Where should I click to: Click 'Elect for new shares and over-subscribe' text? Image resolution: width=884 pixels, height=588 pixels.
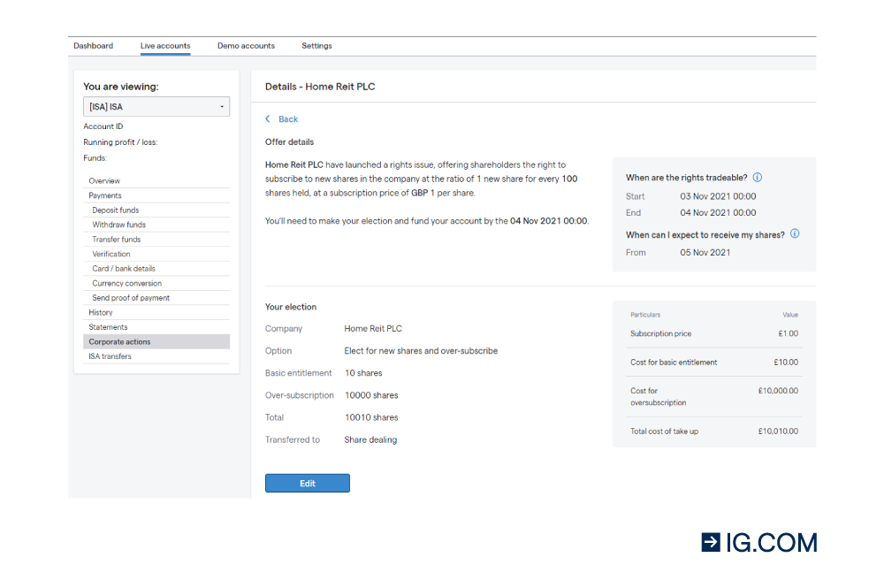(x=421, y=351)
